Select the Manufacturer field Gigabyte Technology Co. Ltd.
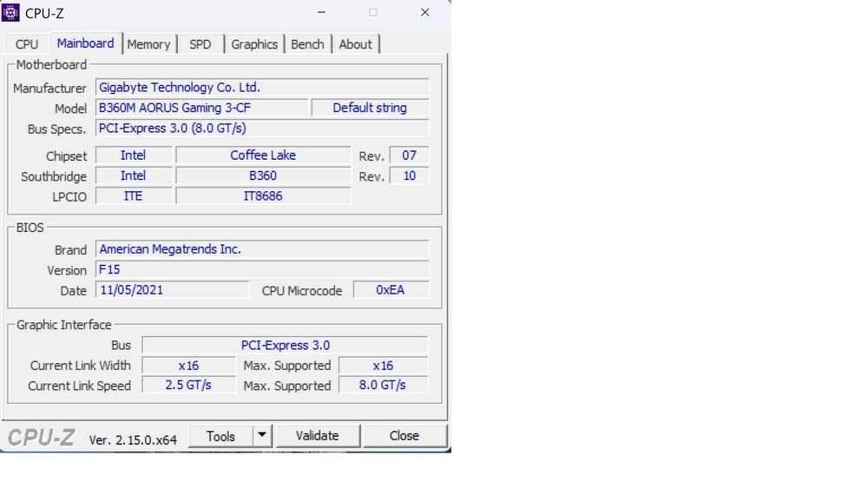The width and height of the screenshot is (868, 489). [x=262, y=88]
